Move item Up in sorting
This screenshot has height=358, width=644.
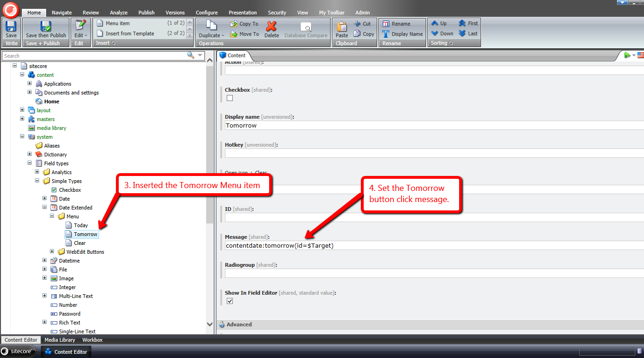coord(435,23)
